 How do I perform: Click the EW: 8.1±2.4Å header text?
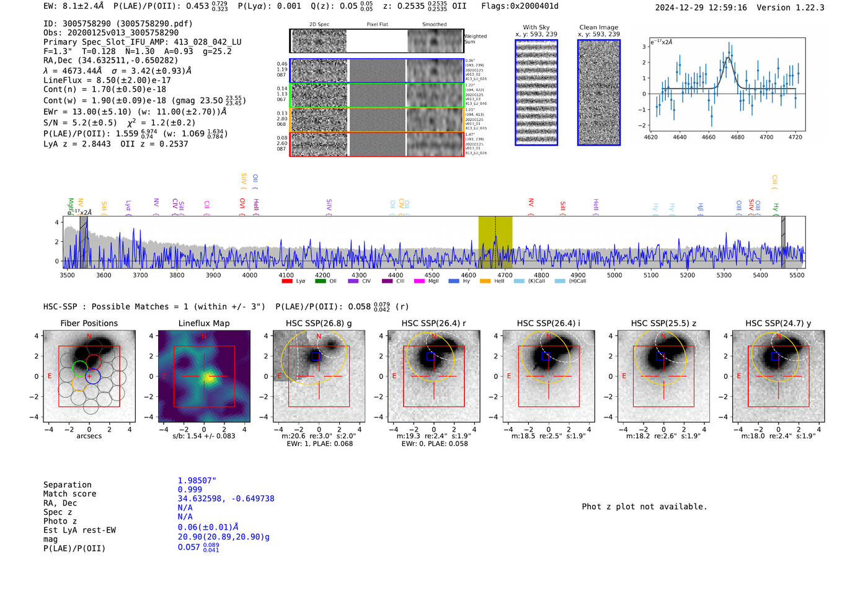click(73, 6)
